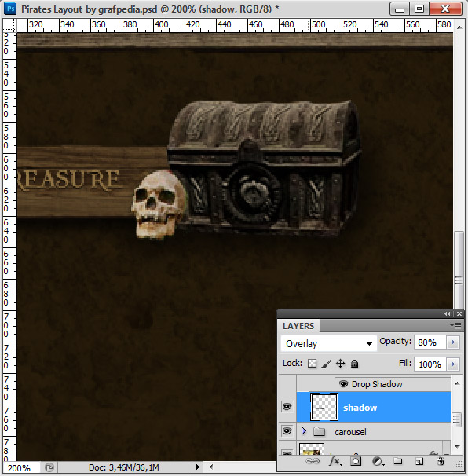
Task: Hide the carousel group
Action: 287,431
